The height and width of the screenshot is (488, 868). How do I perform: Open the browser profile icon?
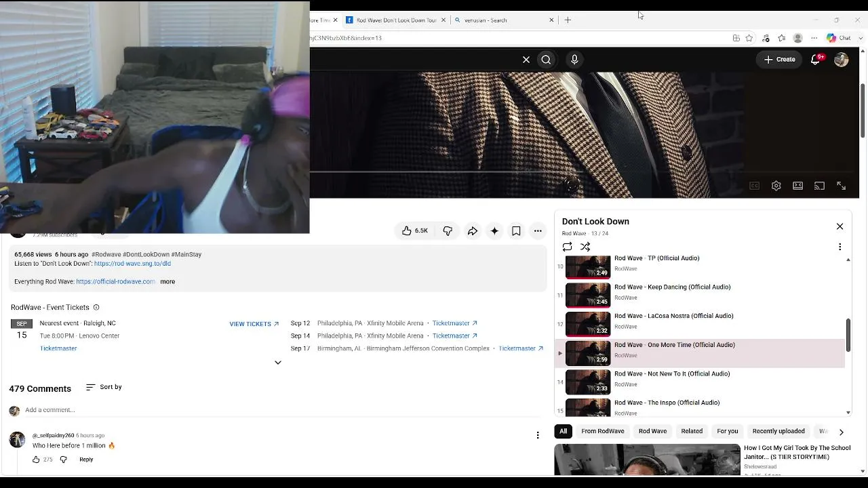tap(798, 38)
